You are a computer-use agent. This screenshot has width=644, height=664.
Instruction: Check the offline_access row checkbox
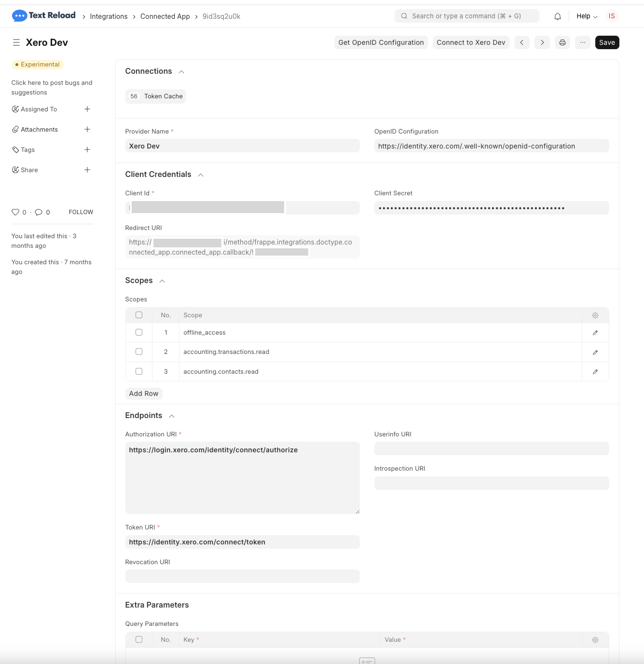coord(139,332)
